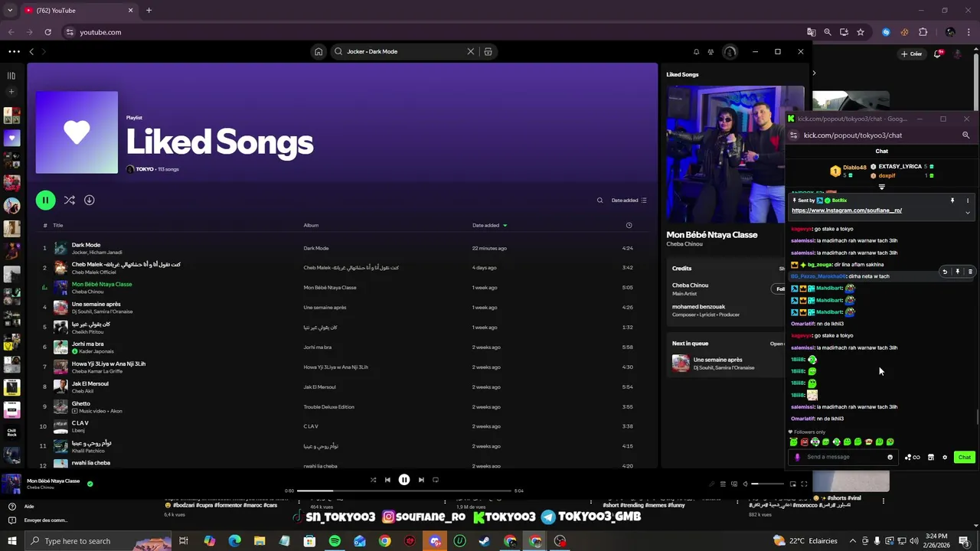The width and height of the screenshot is (980, 551).
Task: Open Chrome extensions puzzle icon
Action: (x=923, y=32)
